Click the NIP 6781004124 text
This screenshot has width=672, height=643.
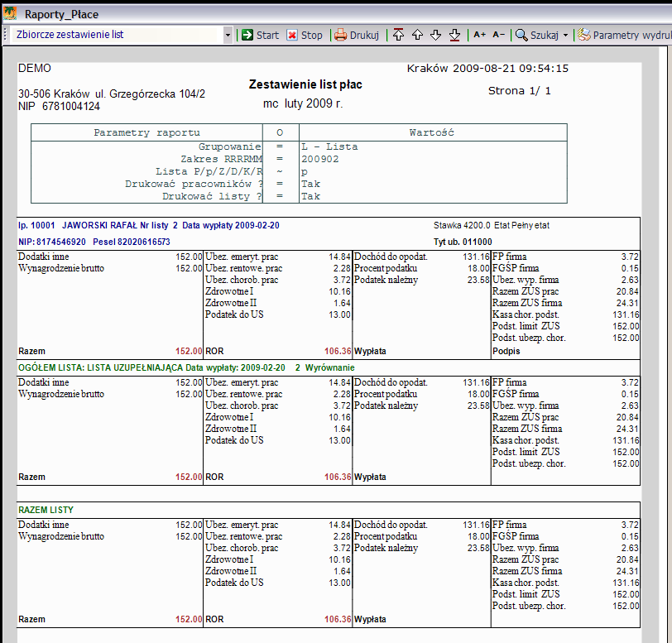pyautogui.click(x=59, y=106)
